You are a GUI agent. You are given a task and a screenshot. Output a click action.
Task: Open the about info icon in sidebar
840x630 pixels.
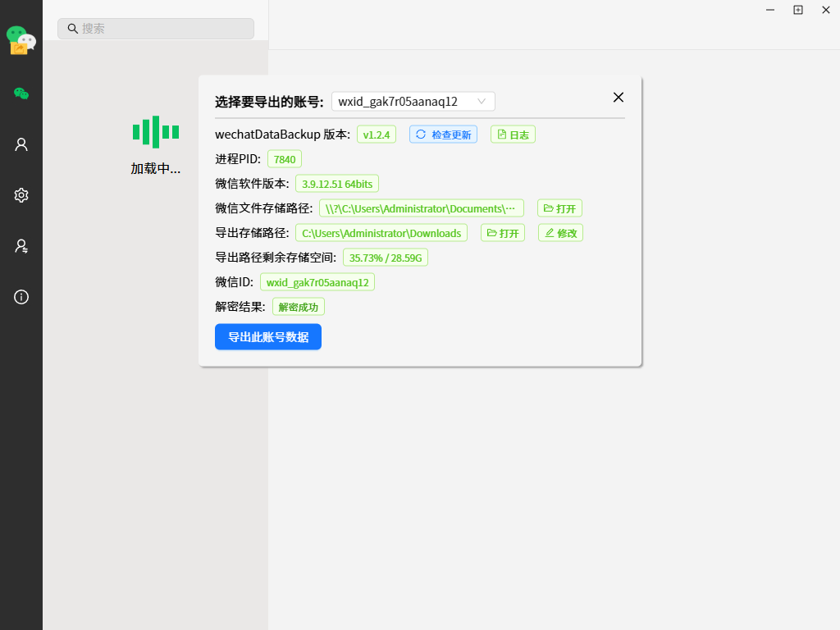(21, 297)
